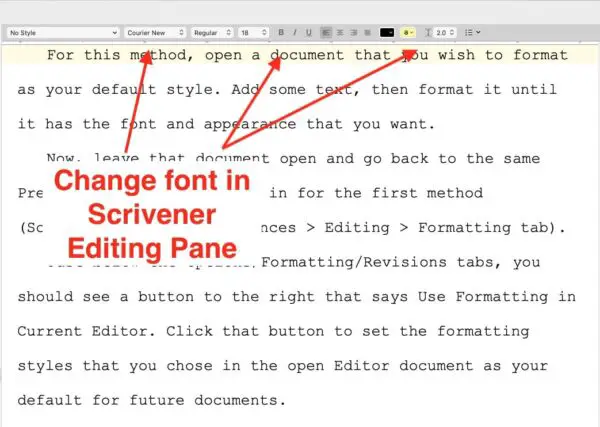Justify the text alignment
Image resolution: width=600 pixels, height=427 pixels.
[367, 33]
